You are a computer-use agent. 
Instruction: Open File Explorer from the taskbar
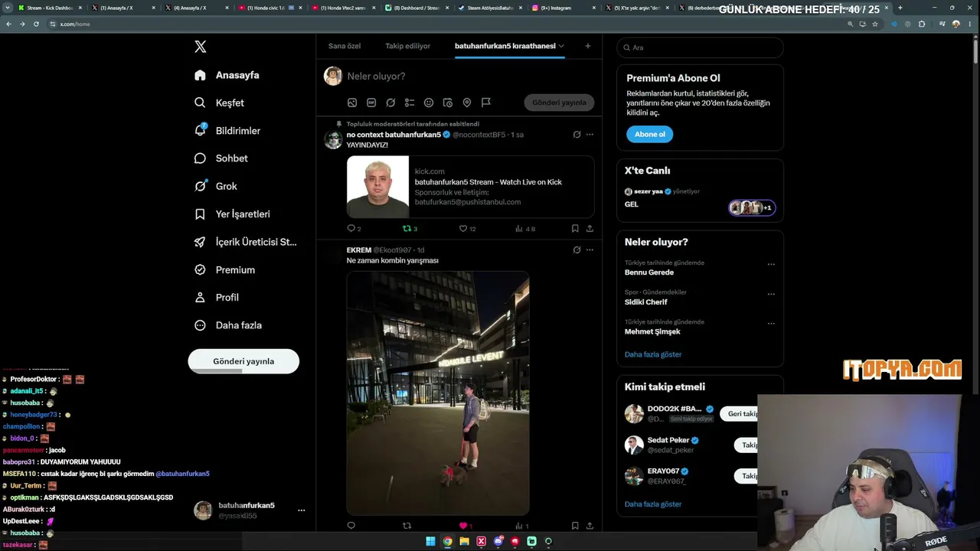click(465, 541)
